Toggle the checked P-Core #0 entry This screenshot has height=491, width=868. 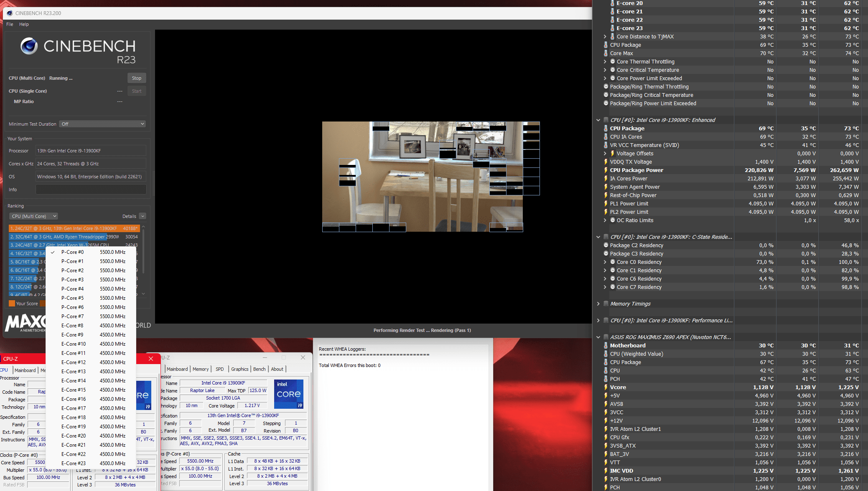pos(72,252)
